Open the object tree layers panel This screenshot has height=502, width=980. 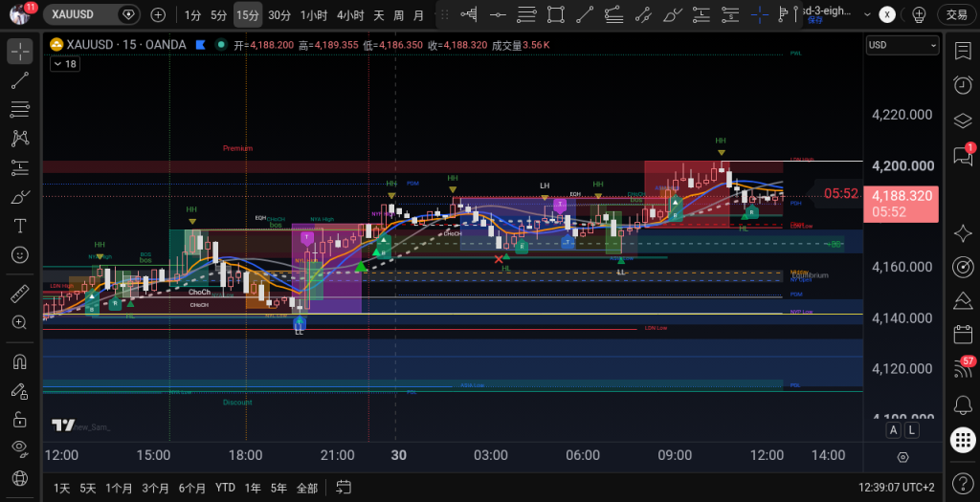[x=963, y=120]
